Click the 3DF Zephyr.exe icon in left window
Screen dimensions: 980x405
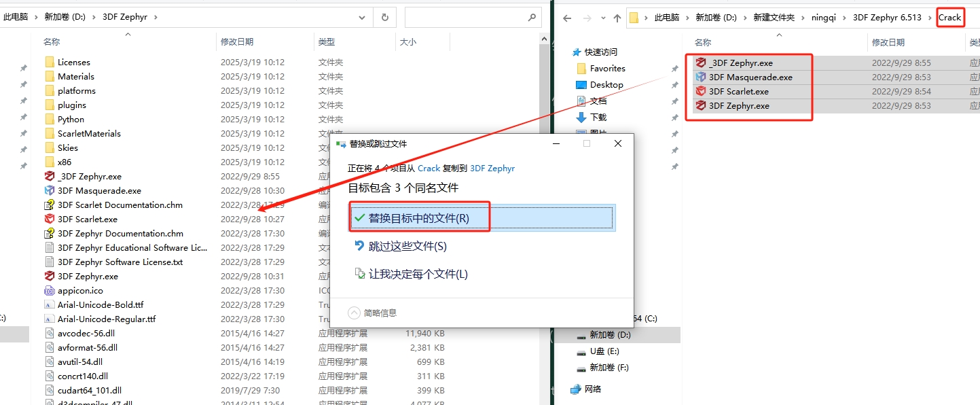[x=49, y=276]
